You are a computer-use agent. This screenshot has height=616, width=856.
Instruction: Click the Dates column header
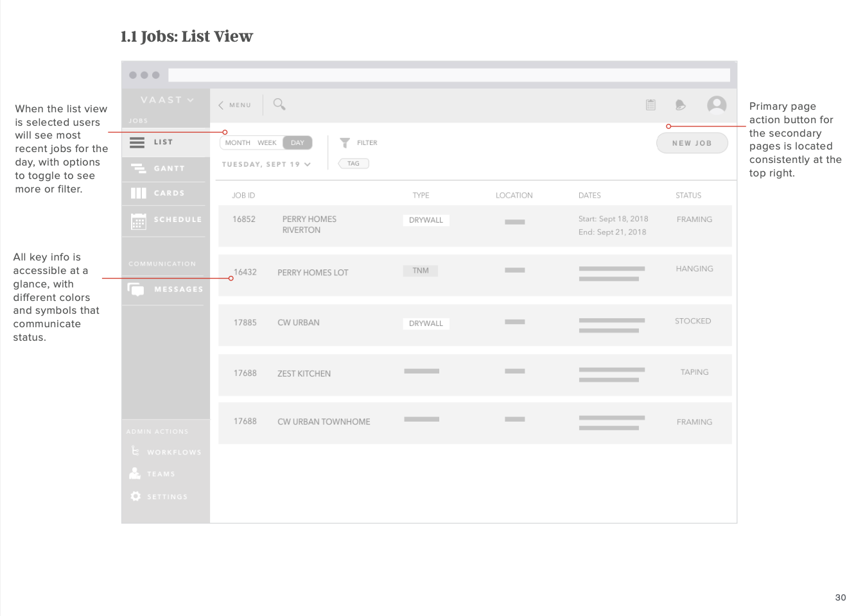pyautogui.click(x=590, y=195)
